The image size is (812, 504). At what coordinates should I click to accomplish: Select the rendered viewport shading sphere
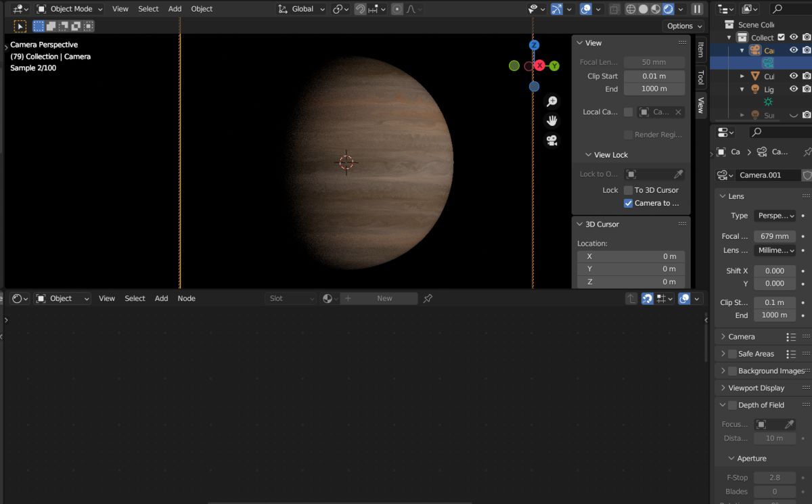668,9
